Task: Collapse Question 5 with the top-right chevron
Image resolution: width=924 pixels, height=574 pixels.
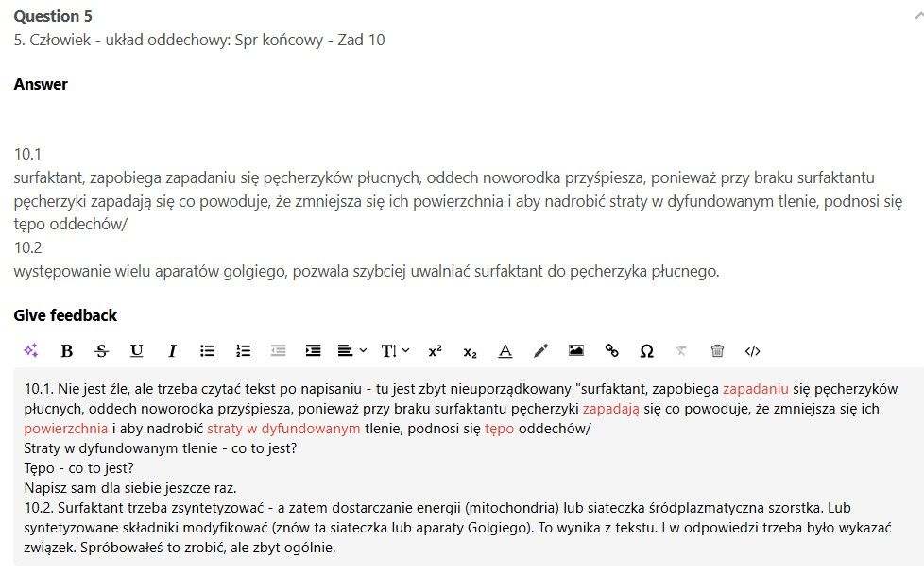Action: coord(919,16)
